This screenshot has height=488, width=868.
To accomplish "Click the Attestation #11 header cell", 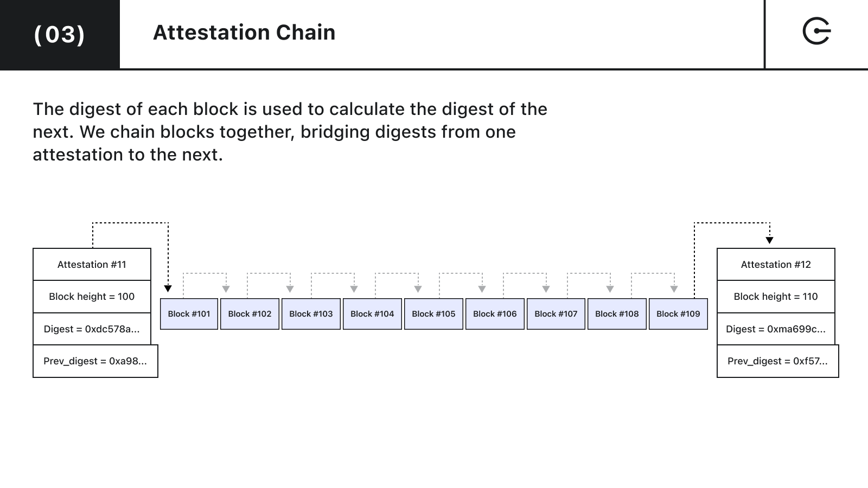I will click(92, 265).
